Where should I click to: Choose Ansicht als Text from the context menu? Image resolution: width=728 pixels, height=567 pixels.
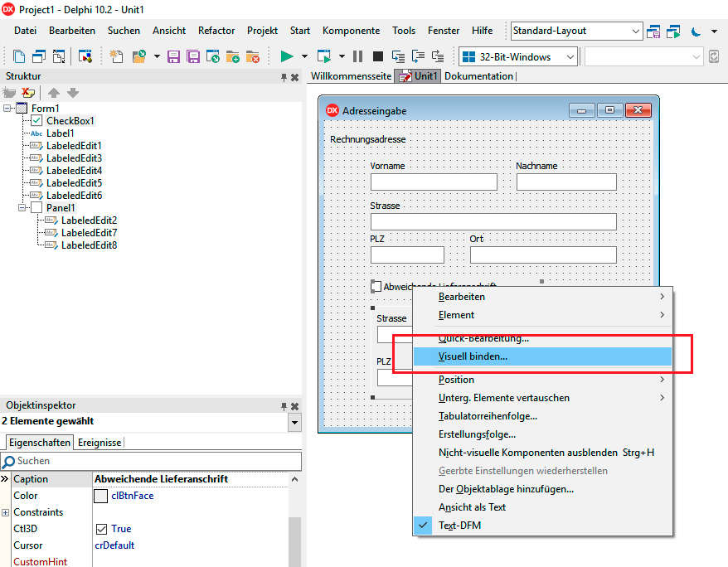(542, 507)
